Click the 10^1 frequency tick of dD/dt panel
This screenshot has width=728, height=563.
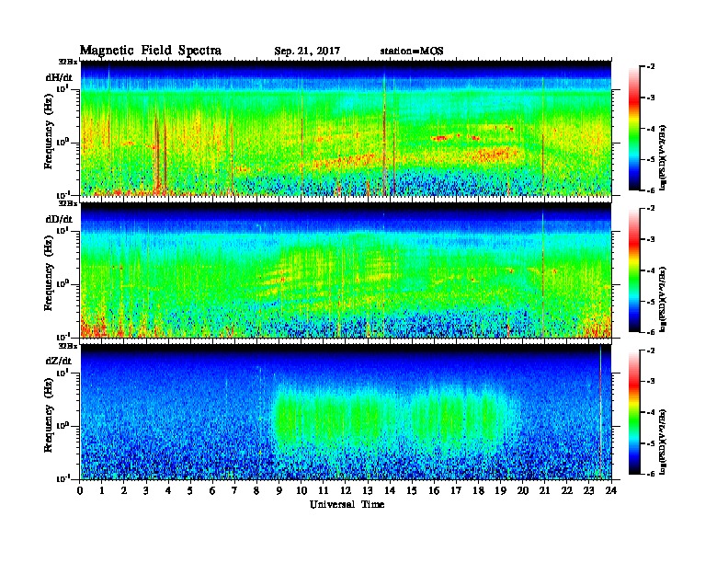point(62,230)
